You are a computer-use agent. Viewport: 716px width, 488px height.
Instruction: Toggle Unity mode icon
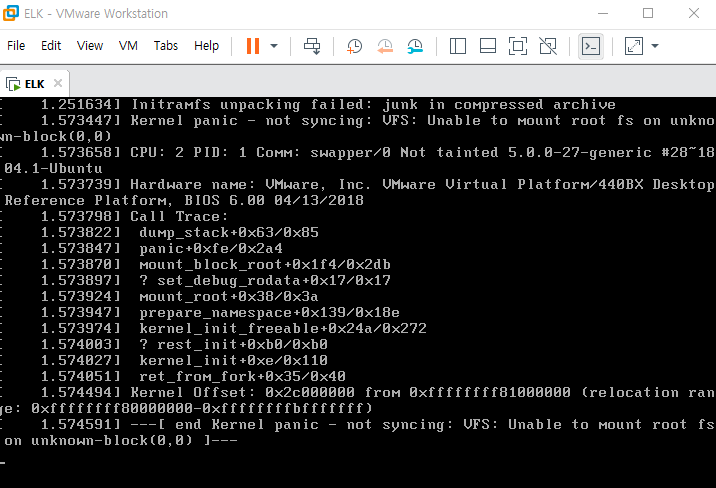click(548, 46)
